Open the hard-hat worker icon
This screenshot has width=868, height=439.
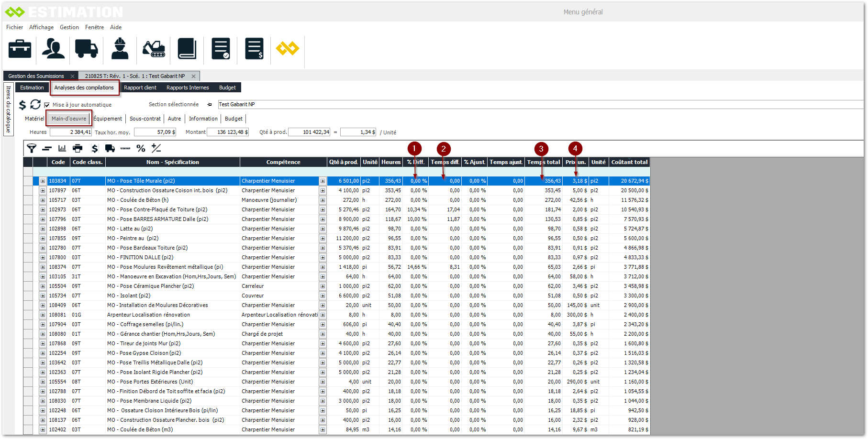point(120,49)
